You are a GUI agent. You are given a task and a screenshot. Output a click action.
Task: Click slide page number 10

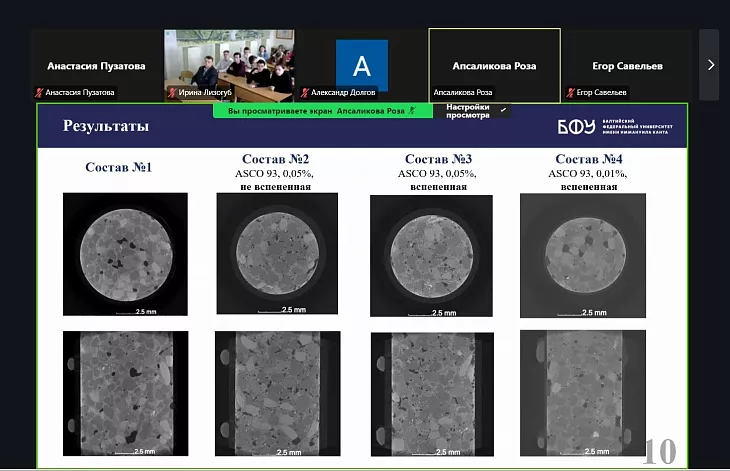point(659,451)
